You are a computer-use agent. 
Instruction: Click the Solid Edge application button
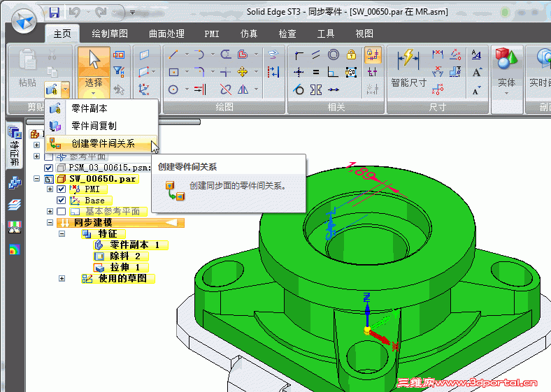coord(23,20)
